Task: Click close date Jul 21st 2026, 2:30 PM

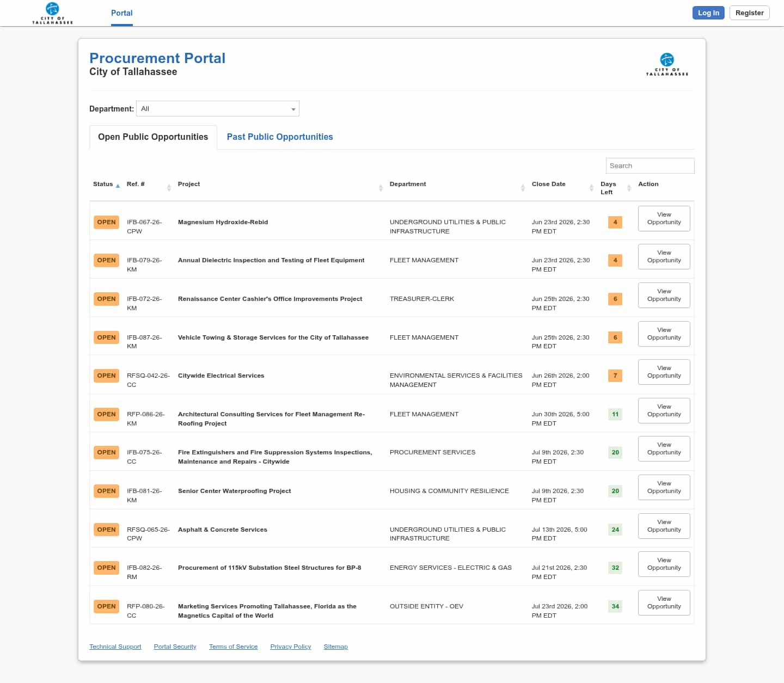Action: [559, 572]
